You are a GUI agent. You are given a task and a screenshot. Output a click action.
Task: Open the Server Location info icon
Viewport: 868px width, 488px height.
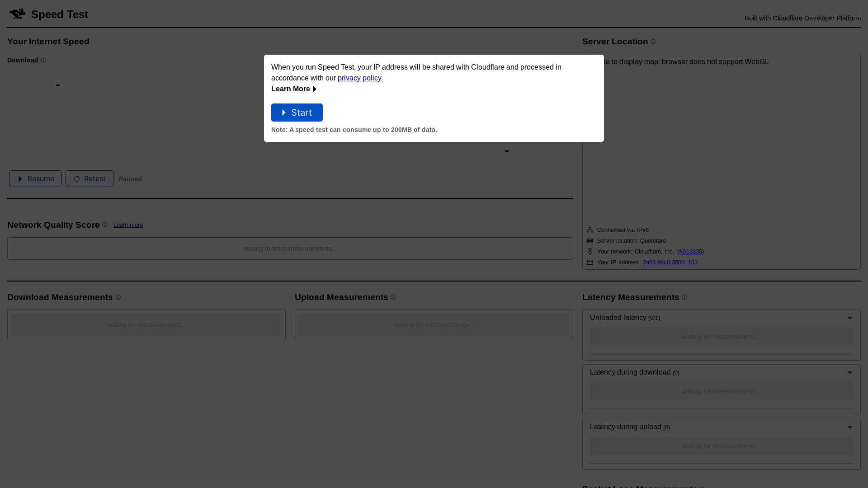coord(653,42)
